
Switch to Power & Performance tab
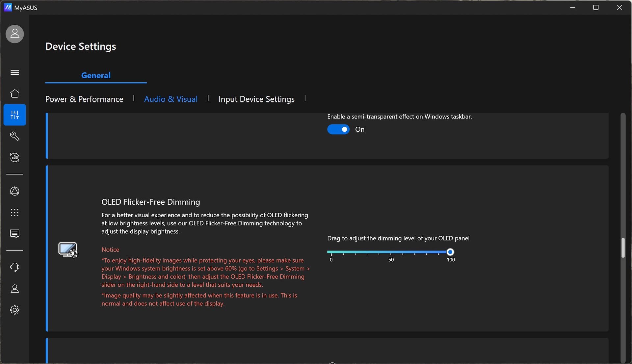[84, 98]
